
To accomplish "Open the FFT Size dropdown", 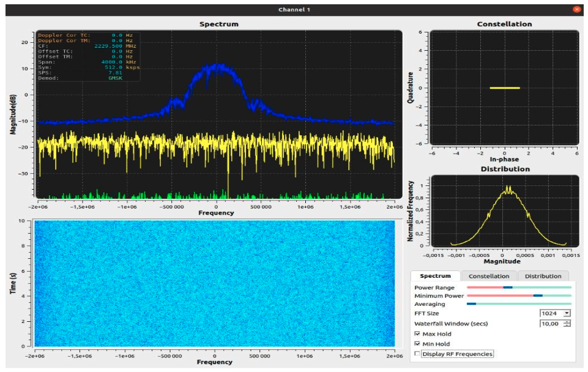I will (556, 313).
